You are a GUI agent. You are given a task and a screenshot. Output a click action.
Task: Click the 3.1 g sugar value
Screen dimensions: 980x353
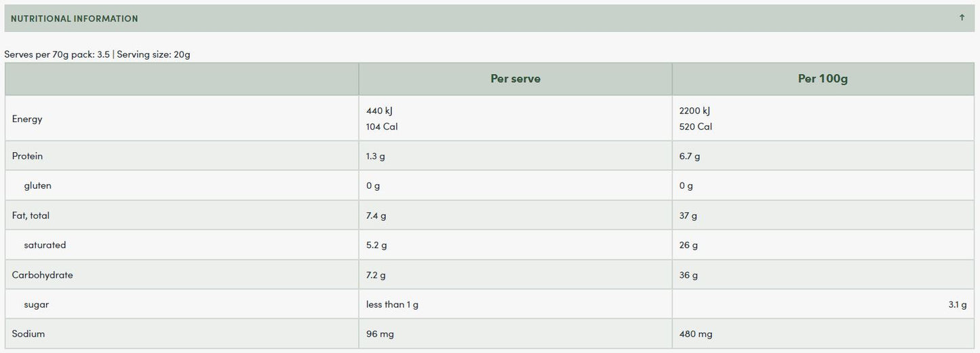[x=957, y=305]
